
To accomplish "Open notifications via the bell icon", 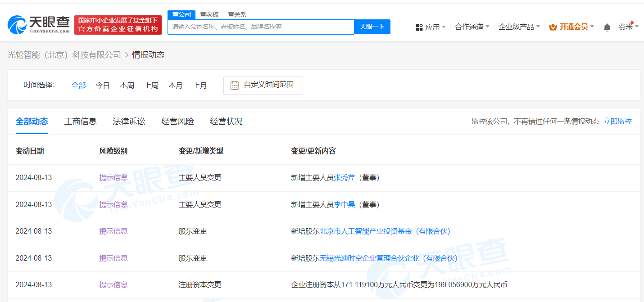I will (x=607, y=27).
